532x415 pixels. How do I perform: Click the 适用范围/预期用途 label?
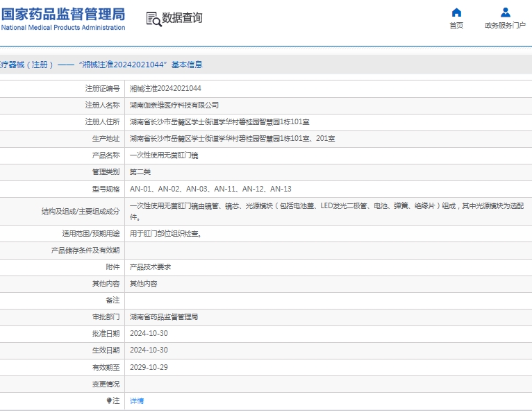click(x=91, y=234)
